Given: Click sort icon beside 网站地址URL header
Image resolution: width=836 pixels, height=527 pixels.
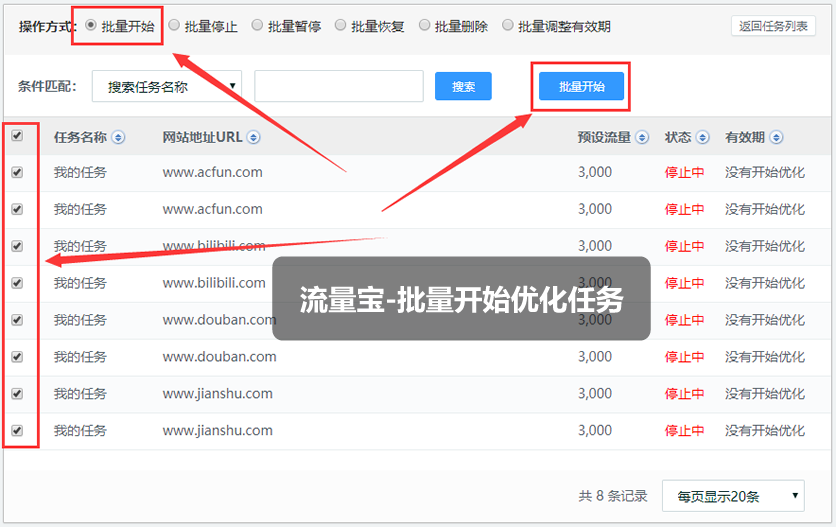Looking at the screenshot, I should point(254,138).
